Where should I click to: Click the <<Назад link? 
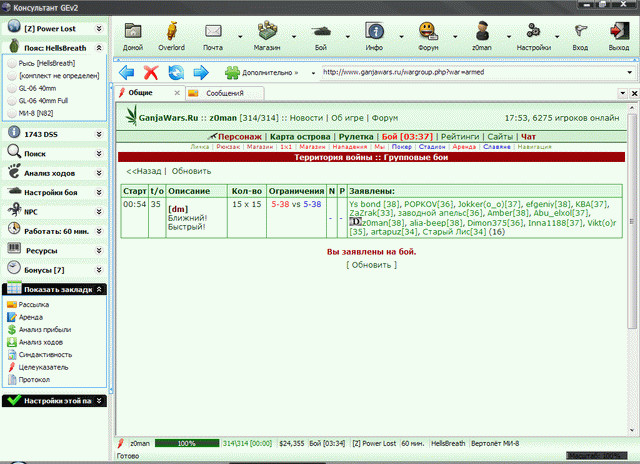point(144,171)
